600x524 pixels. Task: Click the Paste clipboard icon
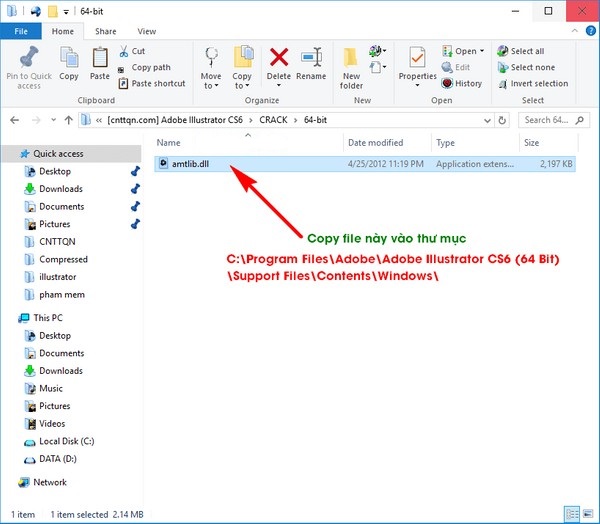[100, 60]
